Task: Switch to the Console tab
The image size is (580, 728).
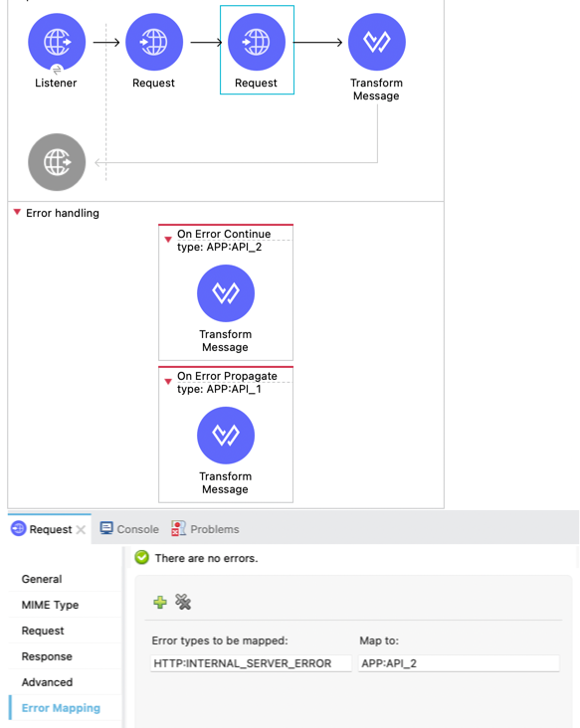Action: [x=129, y=529]
